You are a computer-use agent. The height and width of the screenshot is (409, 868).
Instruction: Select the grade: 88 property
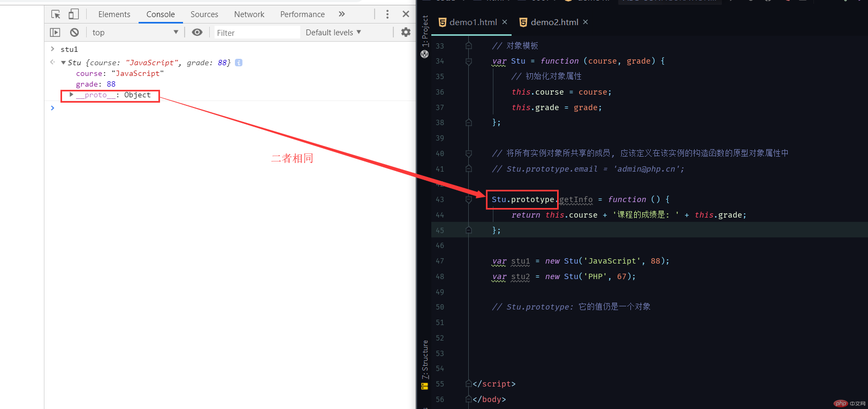(96, 84)
